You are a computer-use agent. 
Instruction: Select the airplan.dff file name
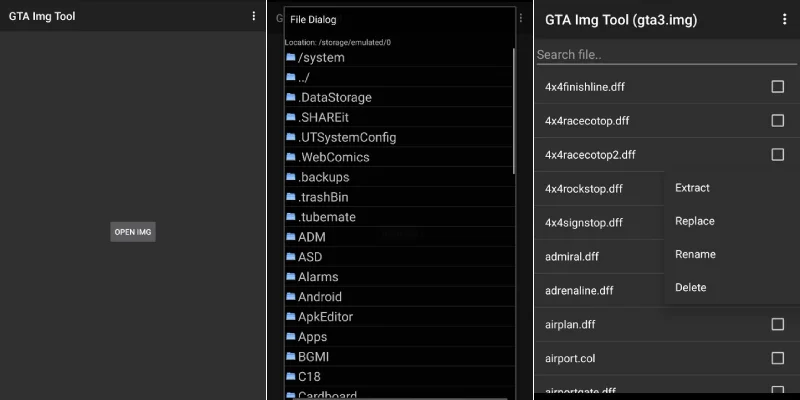570,324
